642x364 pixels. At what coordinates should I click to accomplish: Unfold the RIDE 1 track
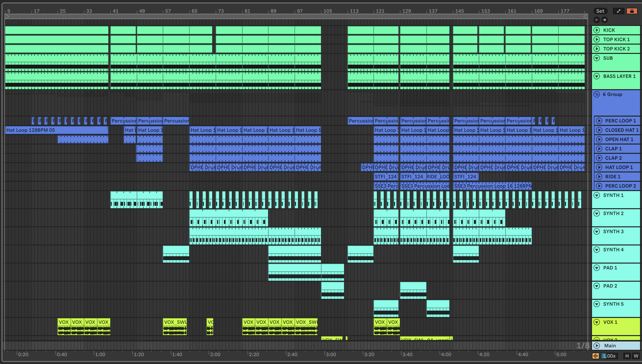(x=599, y=177)
